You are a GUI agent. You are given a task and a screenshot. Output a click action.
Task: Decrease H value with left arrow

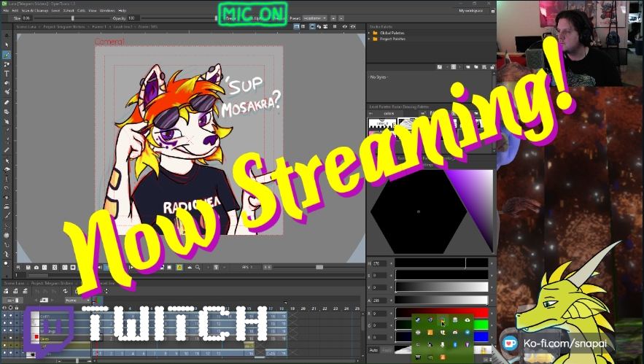point(391,263)
